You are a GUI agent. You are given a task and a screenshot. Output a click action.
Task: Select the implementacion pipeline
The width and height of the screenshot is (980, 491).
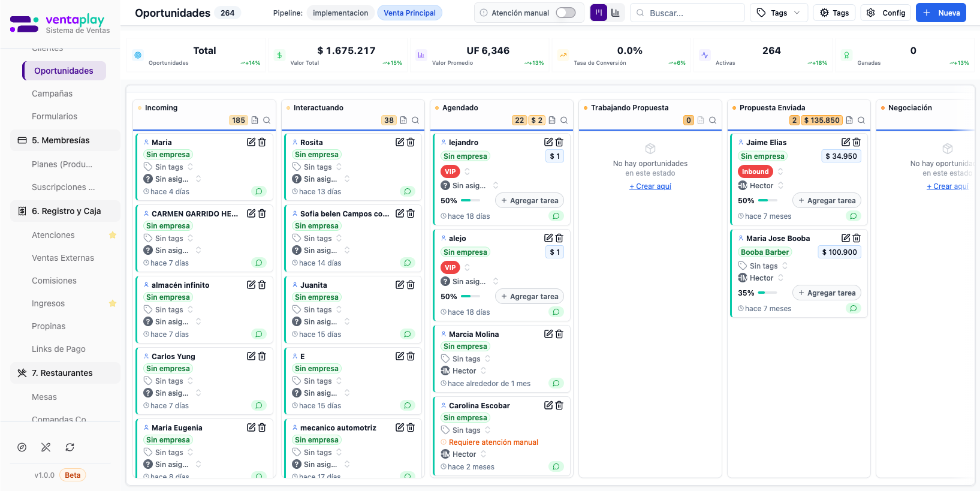point(340,13)
